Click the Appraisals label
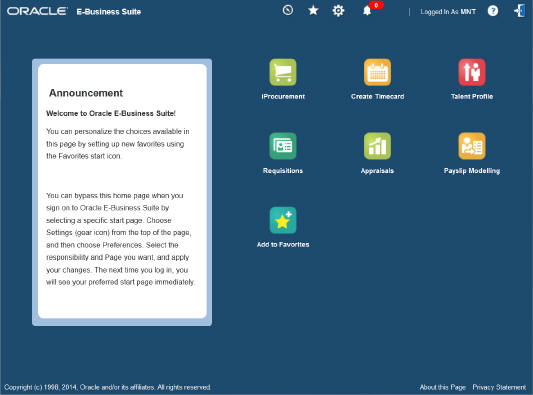533x395 pixels. pyautogui.click(x=377, y=171)
